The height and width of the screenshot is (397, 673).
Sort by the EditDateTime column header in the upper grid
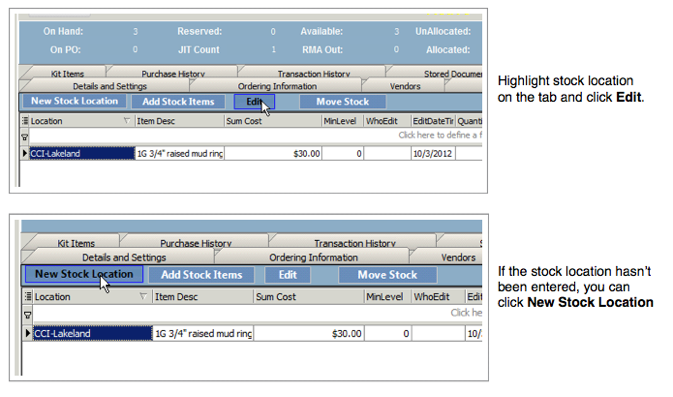point(433,121)
